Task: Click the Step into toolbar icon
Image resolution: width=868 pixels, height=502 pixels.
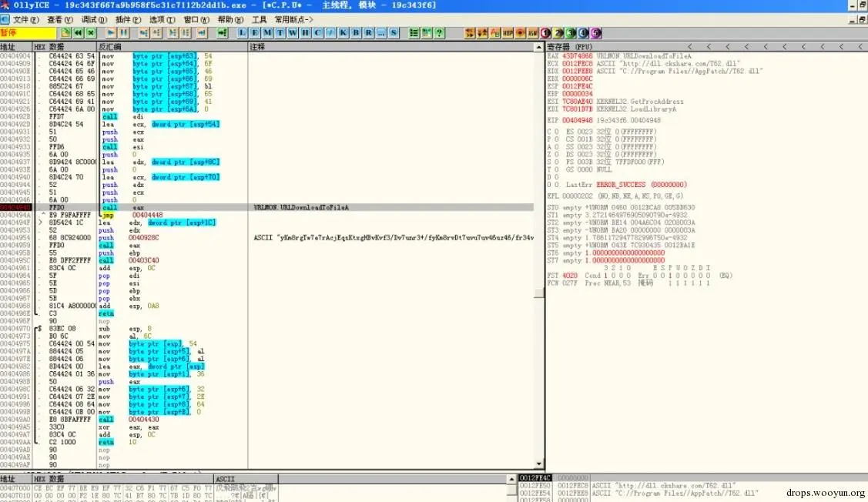Action: 143,32
